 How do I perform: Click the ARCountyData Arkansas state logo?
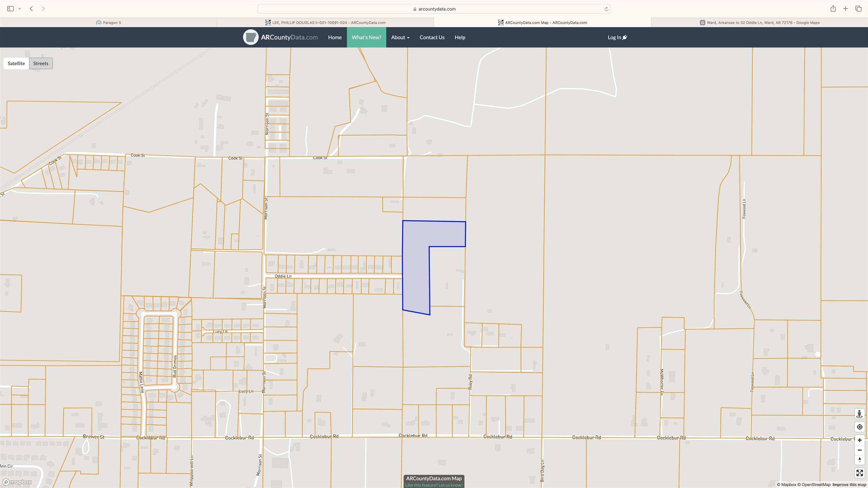[x=250, y=37]
